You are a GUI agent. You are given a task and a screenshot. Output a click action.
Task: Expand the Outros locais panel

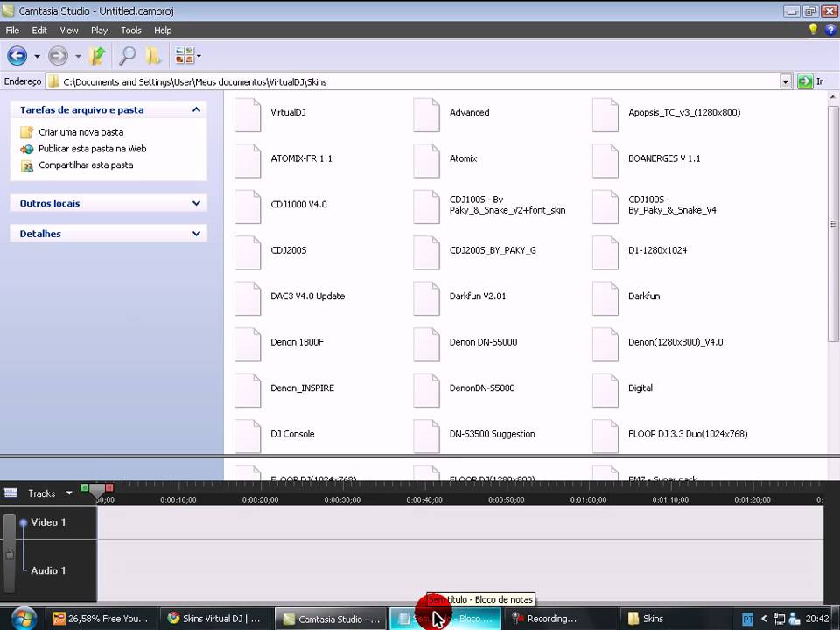(196, 204)
